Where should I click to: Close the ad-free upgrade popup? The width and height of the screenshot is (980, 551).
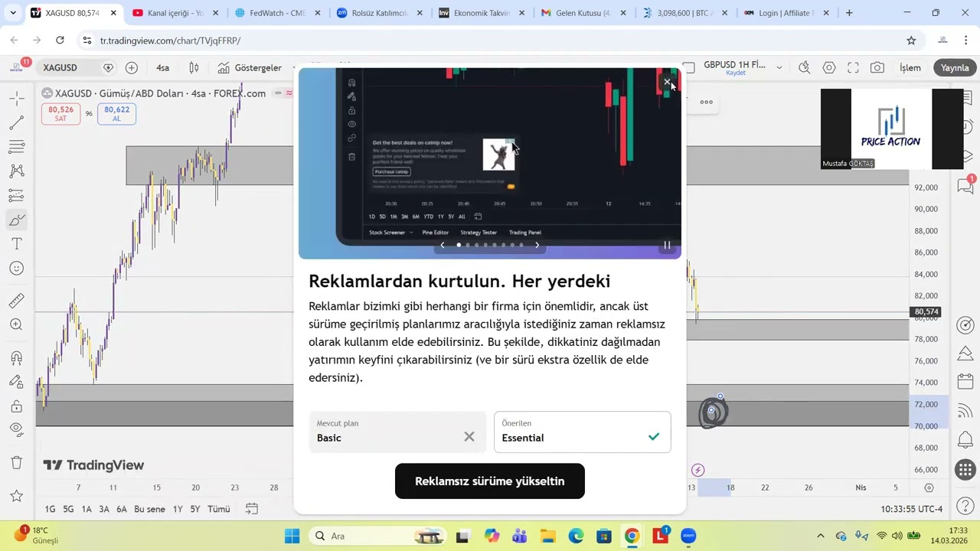[667, 81]
